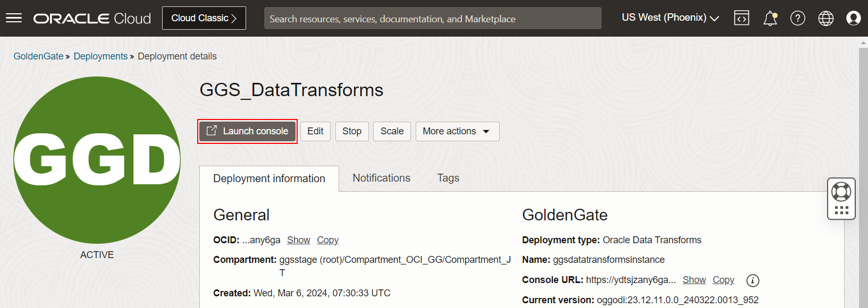Expand the More actions dropdown
Screen dimensions: 868x308
point(457,131)
